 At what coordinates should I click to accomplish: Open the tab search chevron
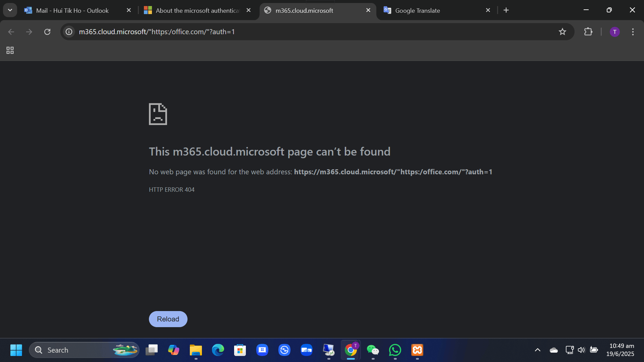click(x=10, y=10)
